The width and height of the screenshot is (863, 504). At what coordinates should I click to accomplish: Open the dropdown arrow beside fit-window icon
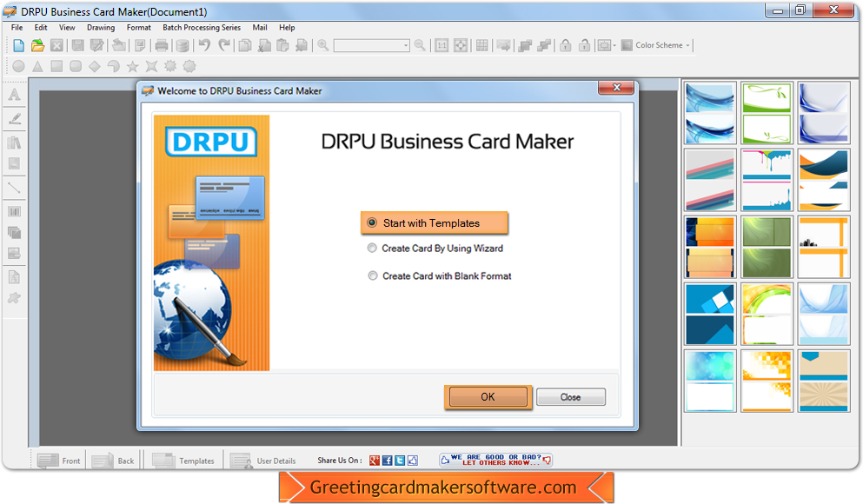point(614,45)
